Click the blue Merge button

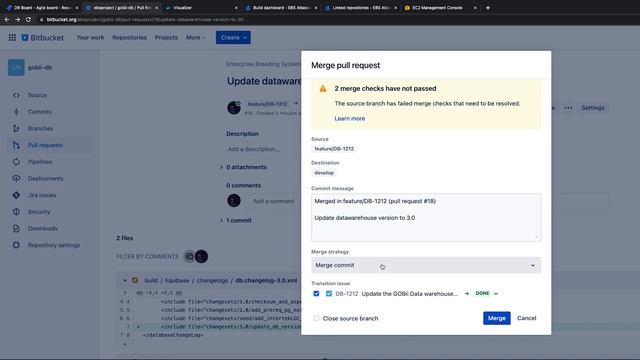497,318
